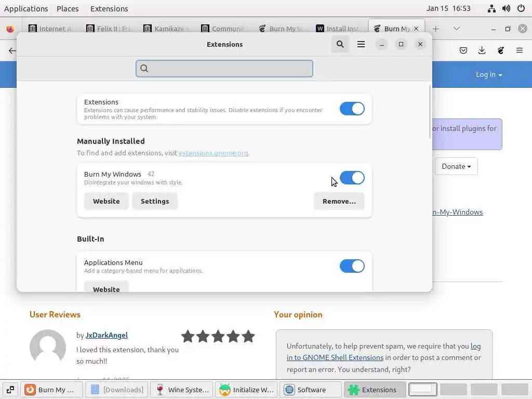Open Firefox Pocket save icon
The width and height of the screenshot is (532, 399).
(x=463, y=50)
